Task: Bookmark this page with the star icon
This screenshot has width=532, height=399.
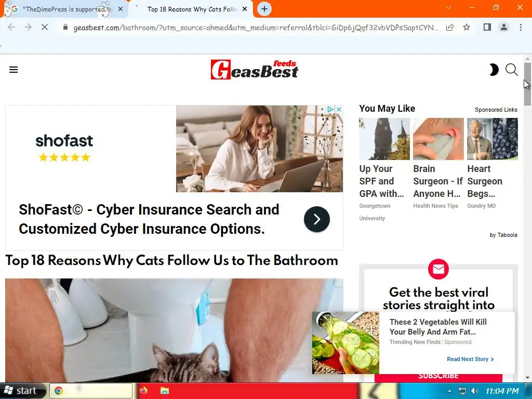Action: 467,27
